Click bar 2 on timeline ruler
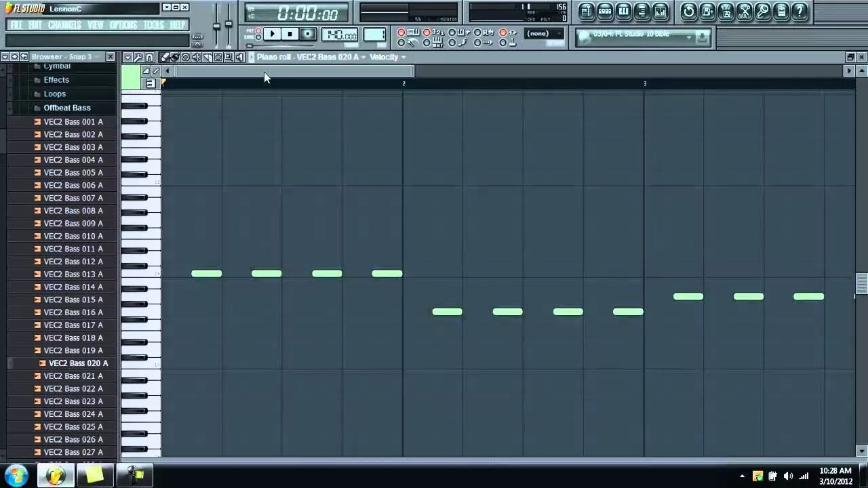 (x=404, y=83)
